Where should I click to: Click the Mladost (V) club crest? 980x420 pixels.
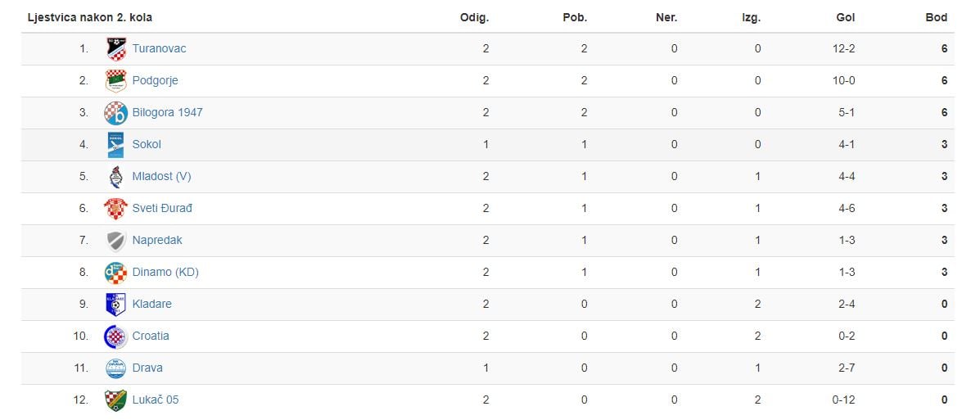[x=116, y=176]
